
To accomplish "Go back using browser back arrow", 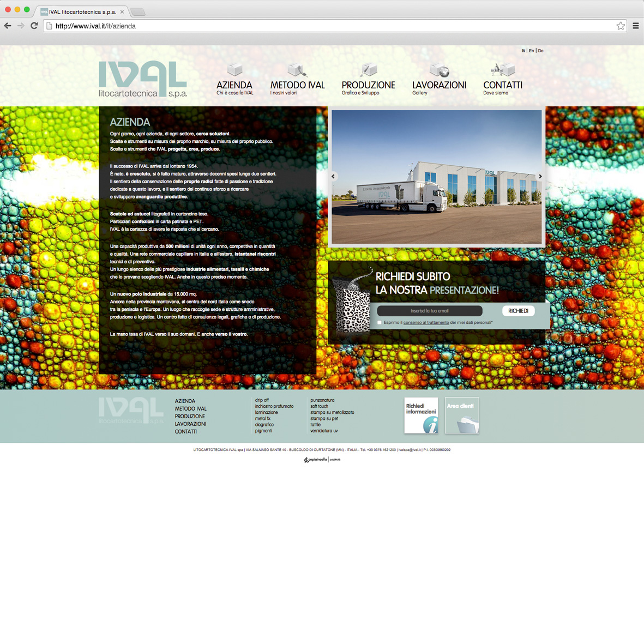I will [x=8, y=26].
